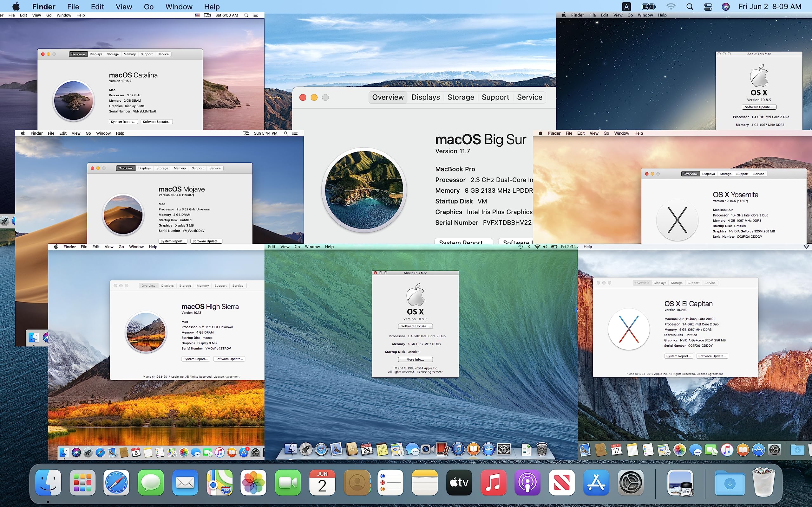The height and width of the screenshot is (507, 812).
Task: Open the App Store from the Dock
Action: click(x=596, y=483)
